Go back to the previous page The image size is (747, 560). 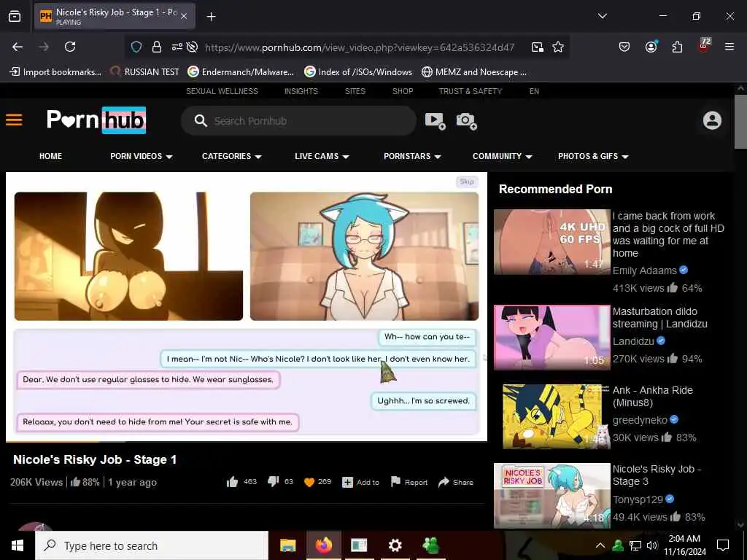pyautogui.click(x=18, y=47)
